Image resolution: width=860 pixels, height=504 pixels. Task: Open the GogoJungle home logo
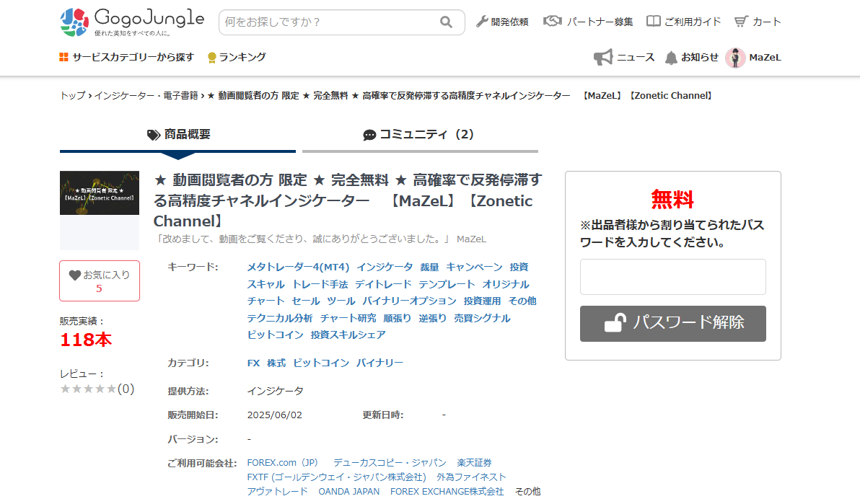point(131,22)
